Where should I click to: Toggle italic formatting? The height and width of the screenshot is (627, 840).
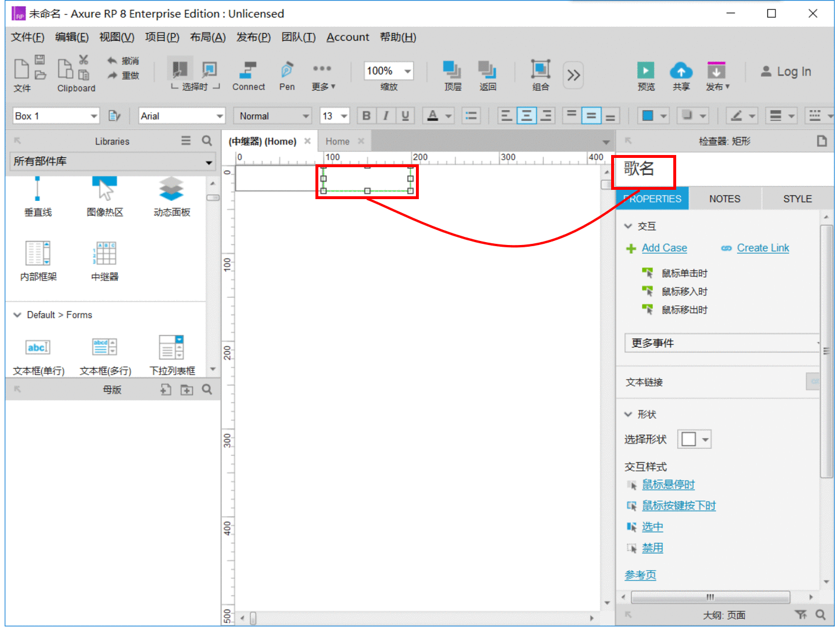(x=386, y=116)
